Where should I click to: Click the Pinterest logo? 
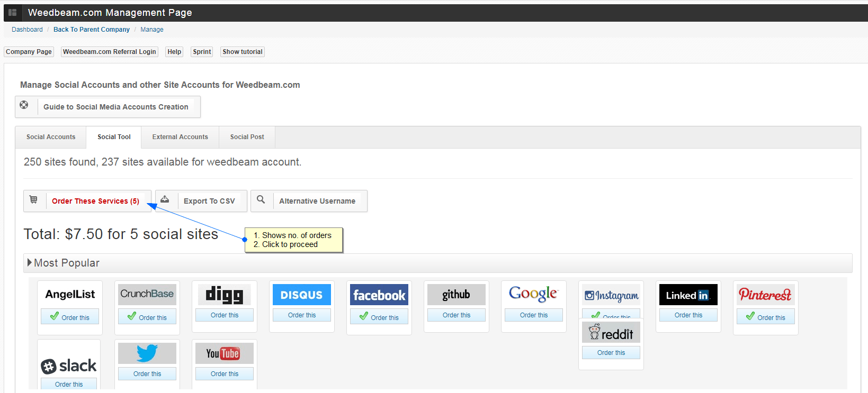766,295
